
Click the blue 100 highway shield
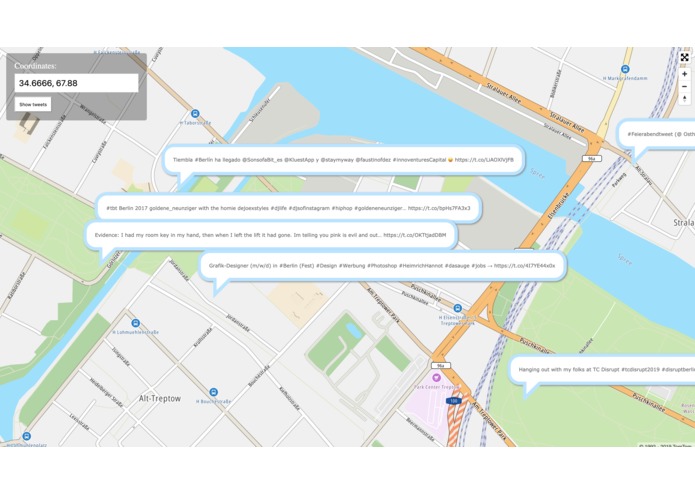point(453,401)
